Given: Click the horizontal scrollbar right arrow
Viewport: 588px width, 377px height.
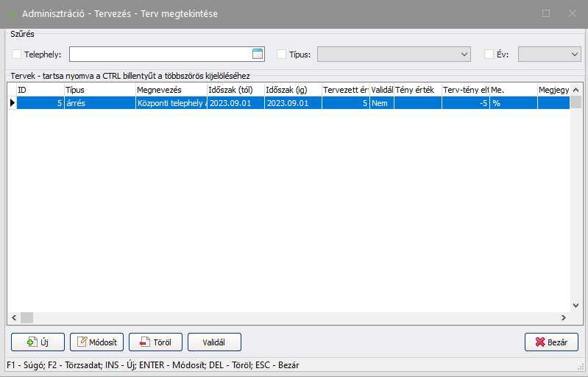Looking at the screenshot, I should pos(563,318).
